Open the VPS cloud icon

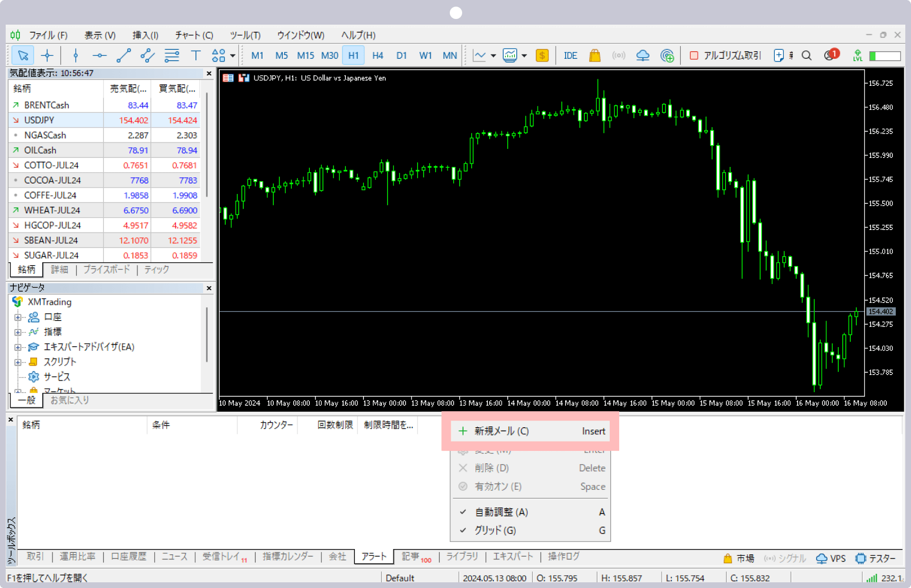coord(643,55)
